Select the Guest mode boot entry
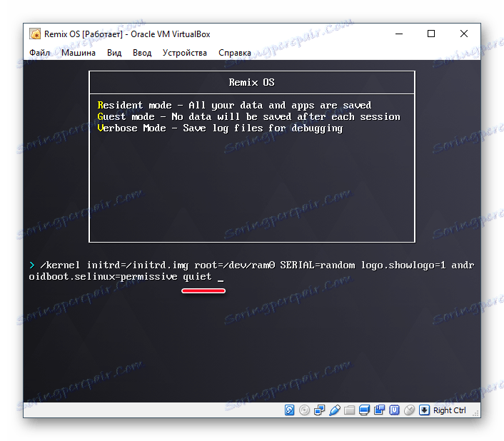The width and height of the screenshot is (504, 441). click(x=248, y=116)
